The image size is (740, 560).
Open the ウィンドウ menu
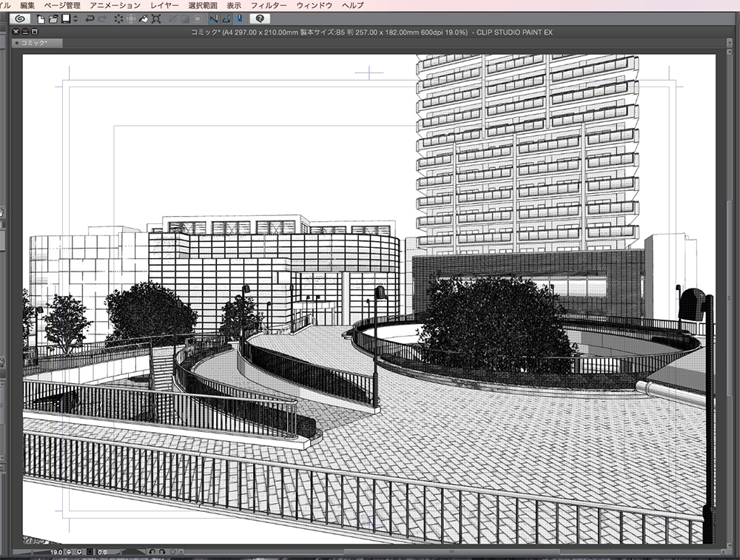click(314, 5)
